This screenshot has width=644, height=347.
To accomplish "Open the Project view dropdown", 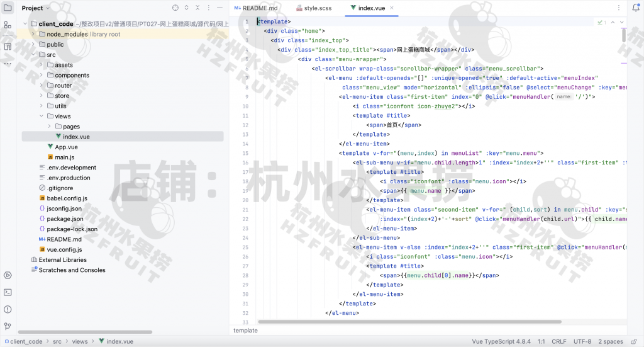I will pyautogui.click(x=35, y=8).
